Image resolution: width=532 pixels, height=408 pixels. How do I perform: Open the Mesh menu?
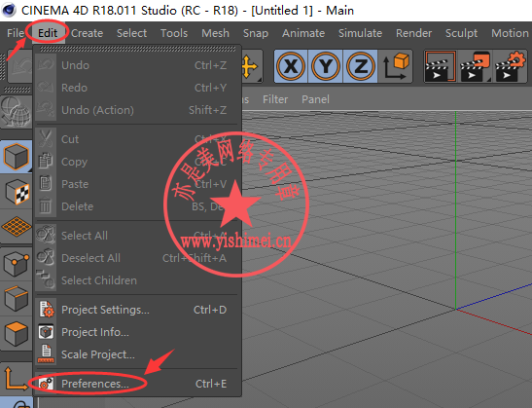pos(216,33)
